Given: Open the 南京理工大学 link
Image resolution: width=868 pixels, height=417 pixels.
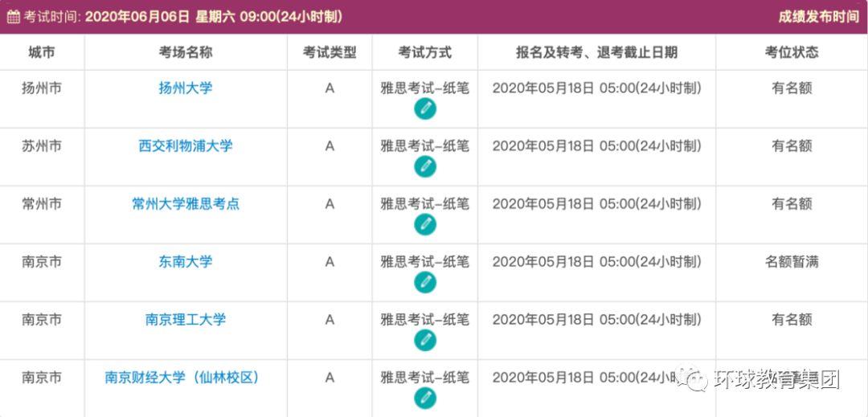Looking at the screenshot, I should (186, 319).
